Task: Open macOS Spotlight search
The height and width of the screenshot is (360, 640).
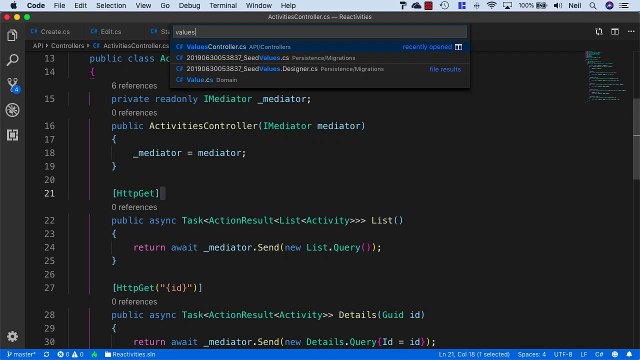Action: tap(593, 5)
